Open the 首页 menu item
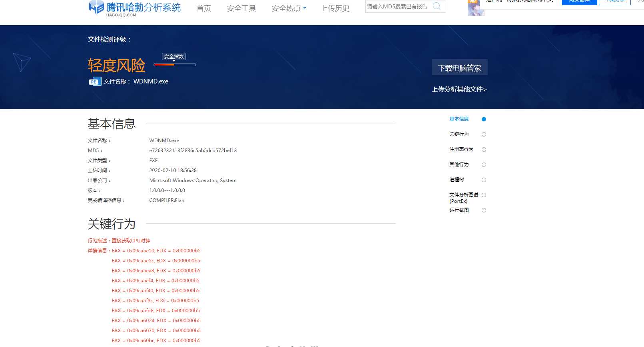Image resolution: width=644 pixels, height=347 pixels. [204, 8]
